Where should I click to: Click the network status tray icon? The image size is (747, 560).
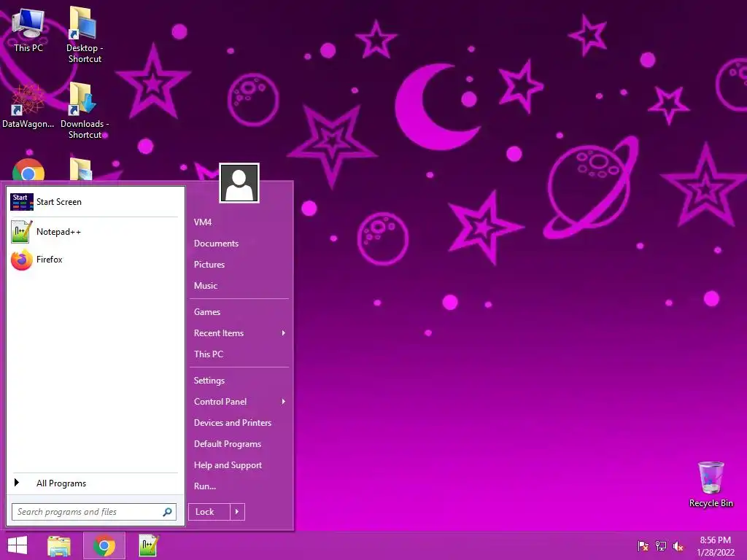(661, 546)
